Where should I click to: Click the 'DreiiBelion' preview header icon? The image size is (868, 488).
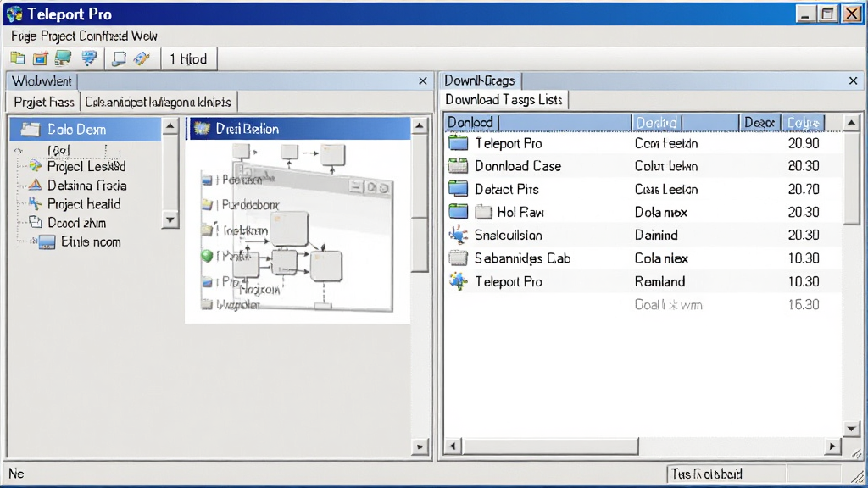(202, 129)
